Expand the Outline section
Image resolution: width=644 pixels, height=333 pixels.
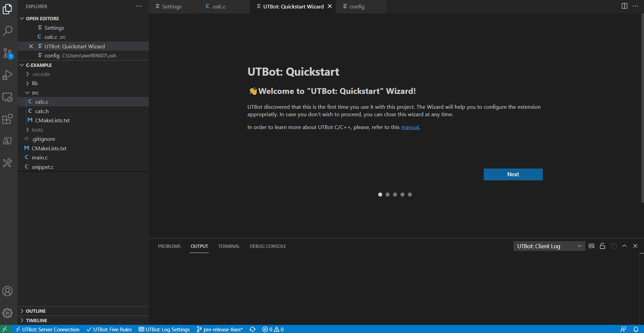coord(83,311)
